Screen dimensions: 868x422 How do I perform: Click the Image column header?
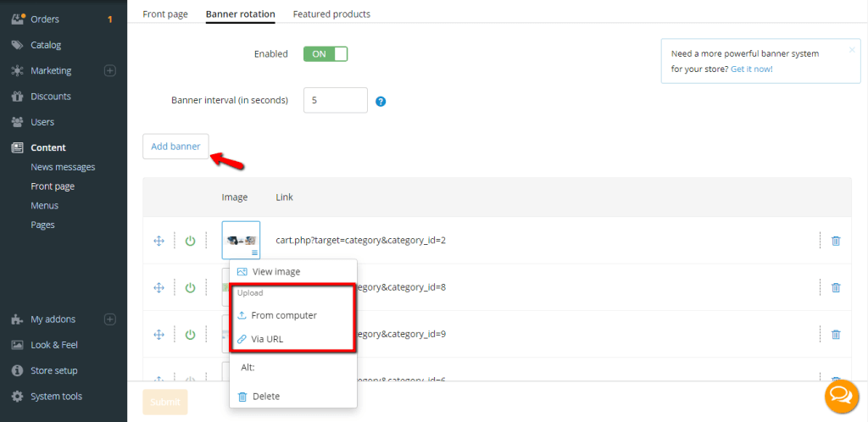click(235, 197)
